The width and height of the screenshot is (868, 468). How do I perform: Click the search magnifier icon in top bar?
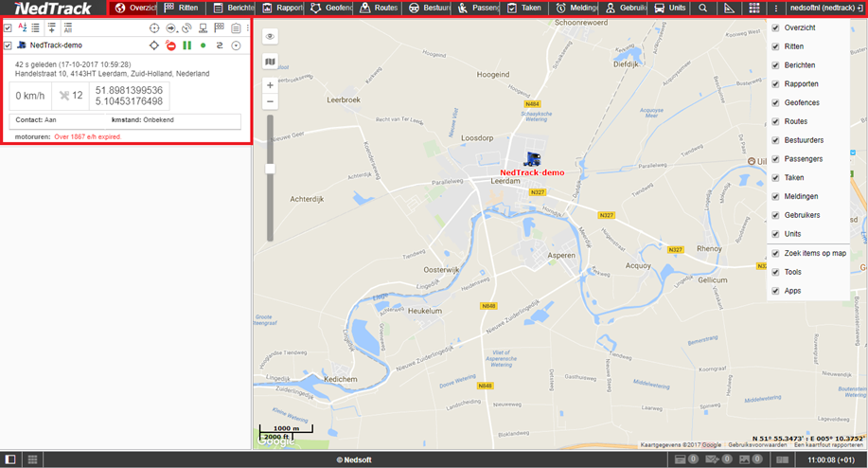tap(702, 8)
